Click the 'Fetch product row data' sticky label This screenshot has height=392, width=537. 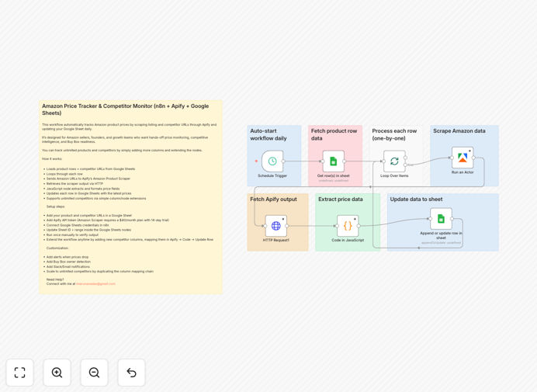[334, 134]
